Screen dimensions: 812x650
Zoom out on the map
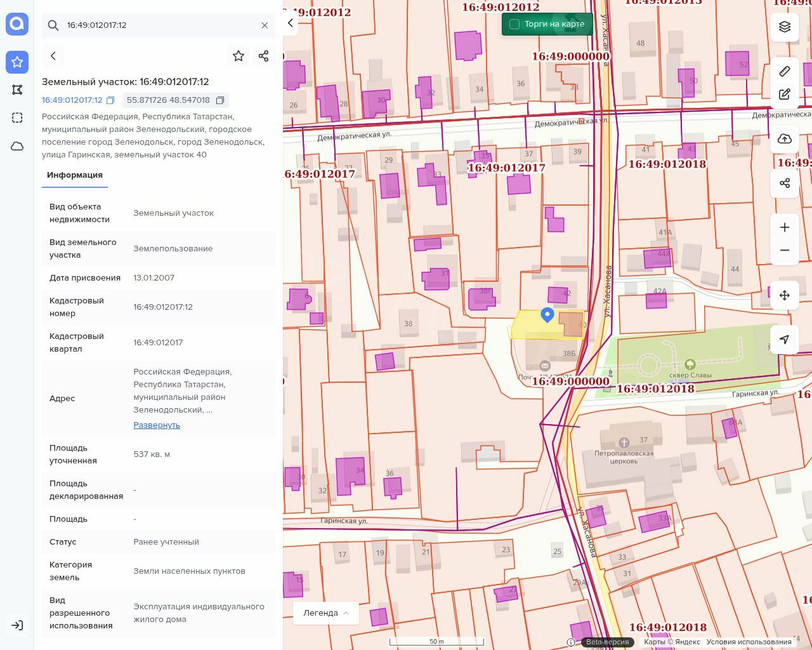click(x=785, y=250)
